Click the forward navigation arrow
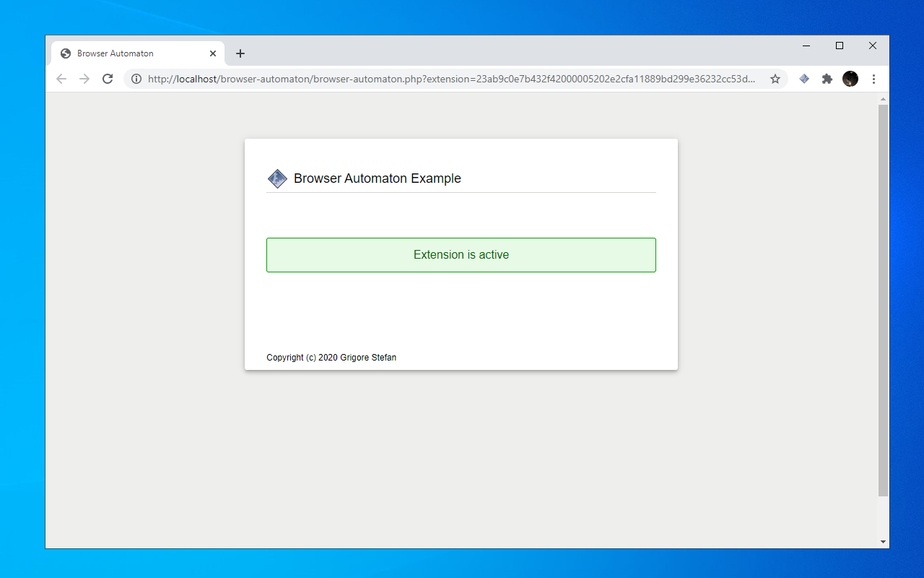This screenshot has height=578, width=924. (x=84, y=79)
